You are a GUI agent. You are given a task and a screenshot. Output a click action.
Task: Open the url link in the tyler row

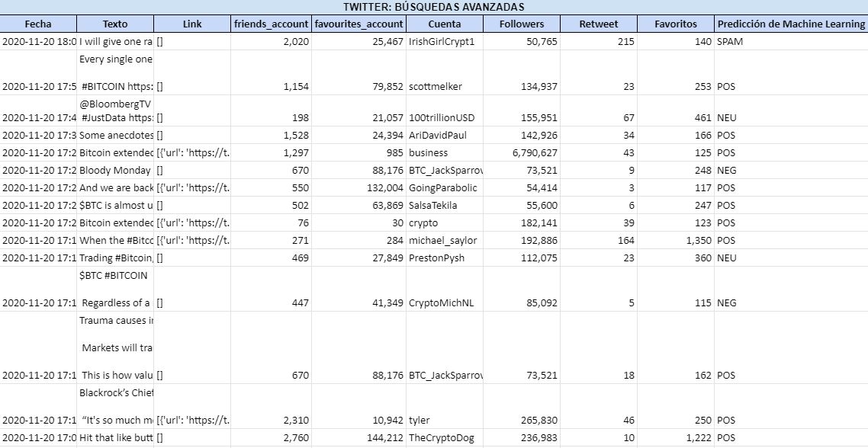tap(193, 421)
